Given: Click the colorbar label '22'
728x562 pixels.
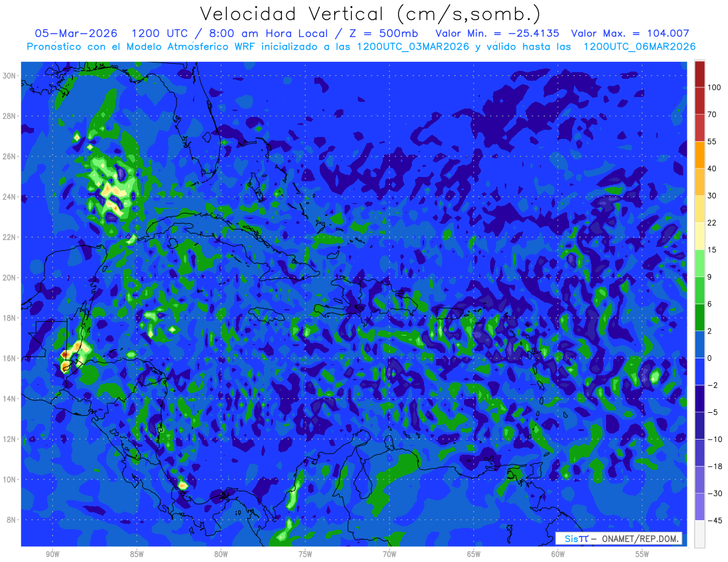Looking at the screenshot, I should pyautogui.click(x=712, y=223).
